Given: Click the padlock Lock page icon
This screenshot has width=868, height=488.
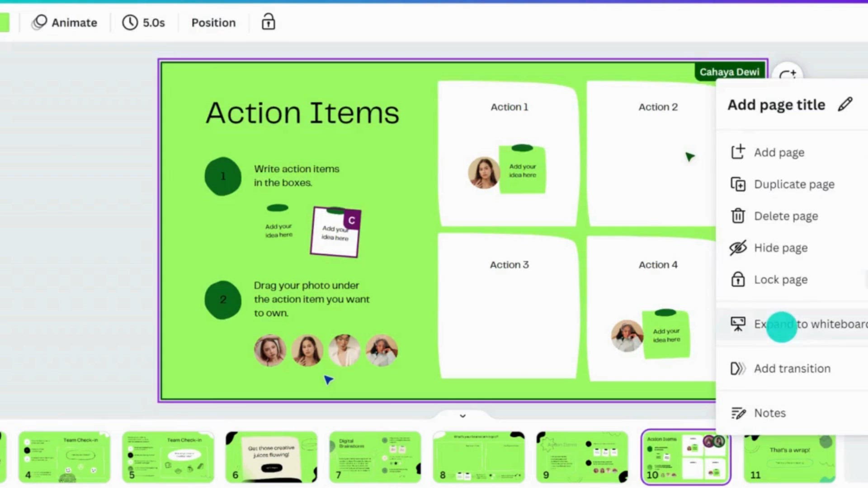Looking at the screenshot, I should click(x=738, y=279).
